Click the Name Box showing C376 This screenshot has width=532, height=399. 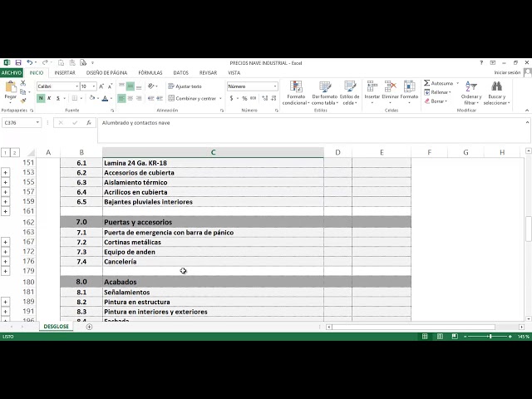22,123
